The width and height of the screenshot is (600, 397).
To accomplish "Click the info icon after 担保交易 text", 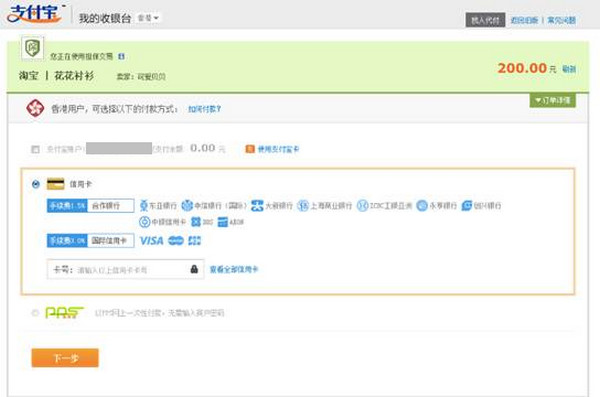I will click(121, 56).
